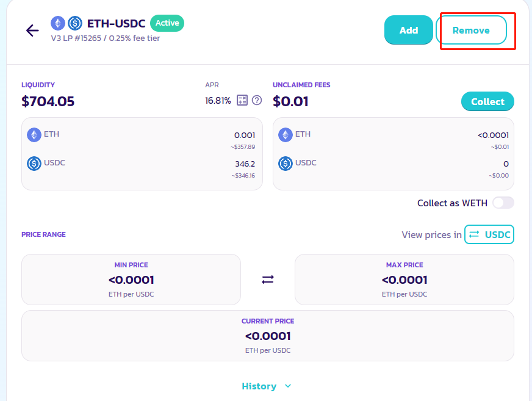Click the ETH-USDC pair logo in header
This screenshot has width=532, height=401.
point(66,24)
